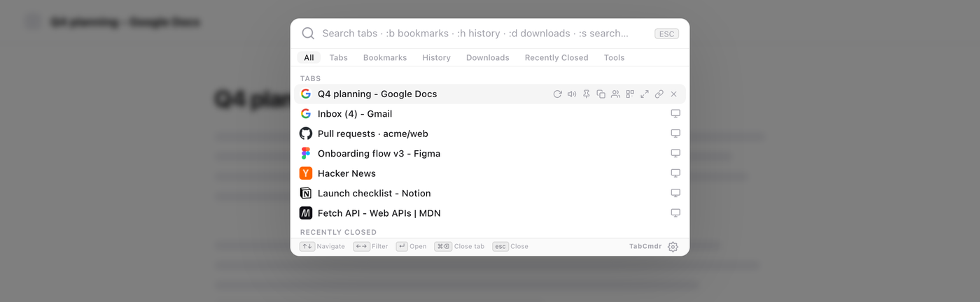The height and width of the screenshot is (302, 980).
Task: Click the monitor icon on Inbox Gmail row
Action: click(x=675, y=113)
